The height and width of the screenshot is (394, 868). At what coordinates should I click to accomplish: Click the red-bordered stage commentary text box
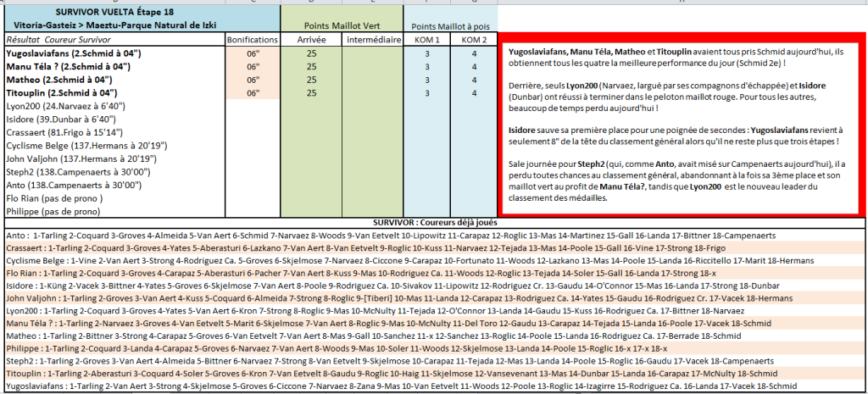pos(682,125)
